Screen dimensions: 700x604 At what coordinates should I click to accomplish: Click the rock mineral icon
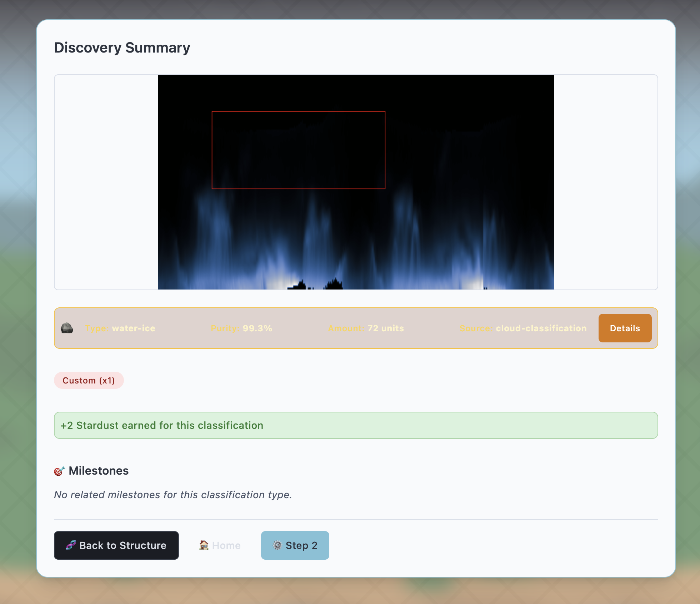pos(67,328)
